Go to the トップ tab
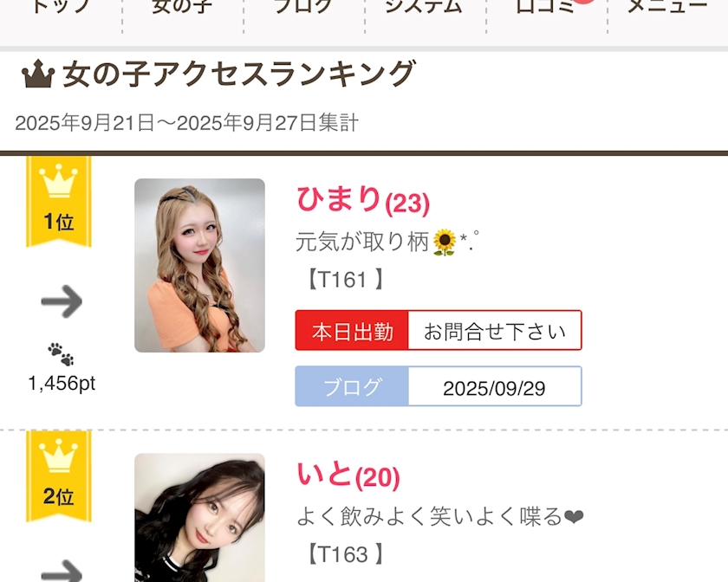The height and width of the screenshot is (582, 728). tap(59, 9)
